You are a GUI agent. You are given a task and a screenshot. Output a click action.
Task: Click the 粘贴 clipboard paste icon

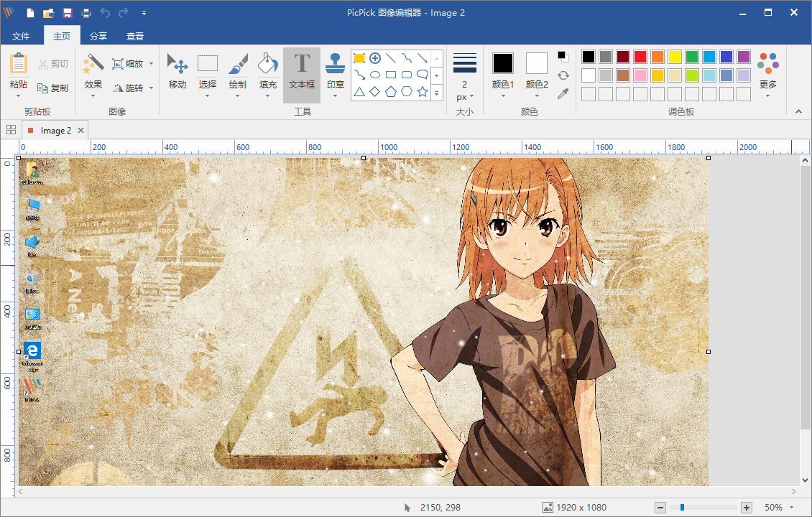(x=18, y=64)
